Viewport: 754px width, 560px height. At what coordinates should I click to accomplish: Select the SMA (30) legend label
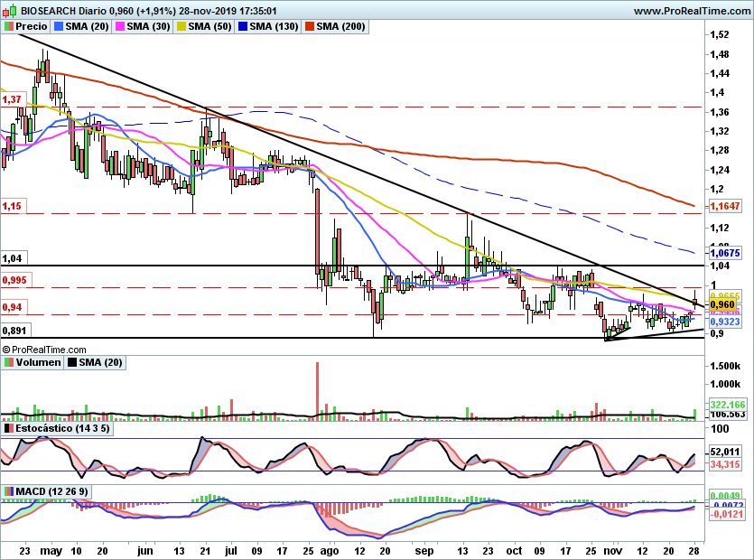pyautogui.click(x=148, y=26)
